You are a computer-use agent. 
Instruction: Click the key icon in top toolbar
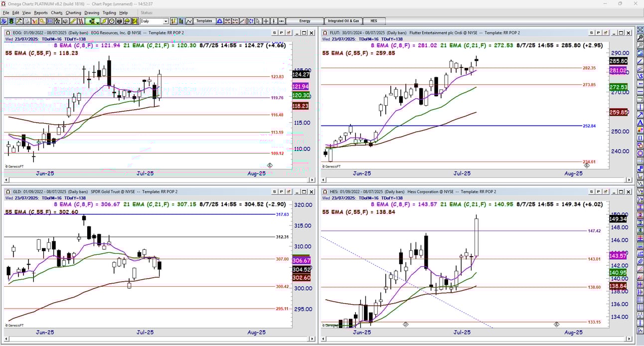[x=42, y=21]
